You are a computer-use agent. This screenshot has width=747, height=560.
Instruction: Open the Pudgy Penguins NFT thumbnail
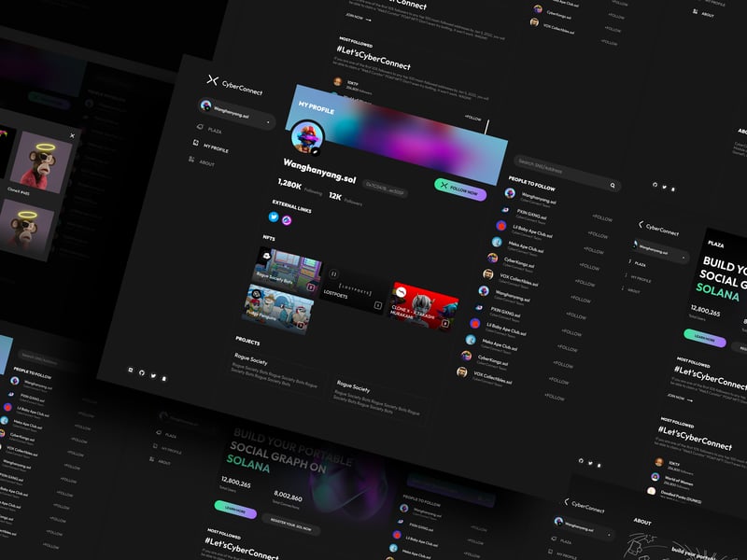277,309
